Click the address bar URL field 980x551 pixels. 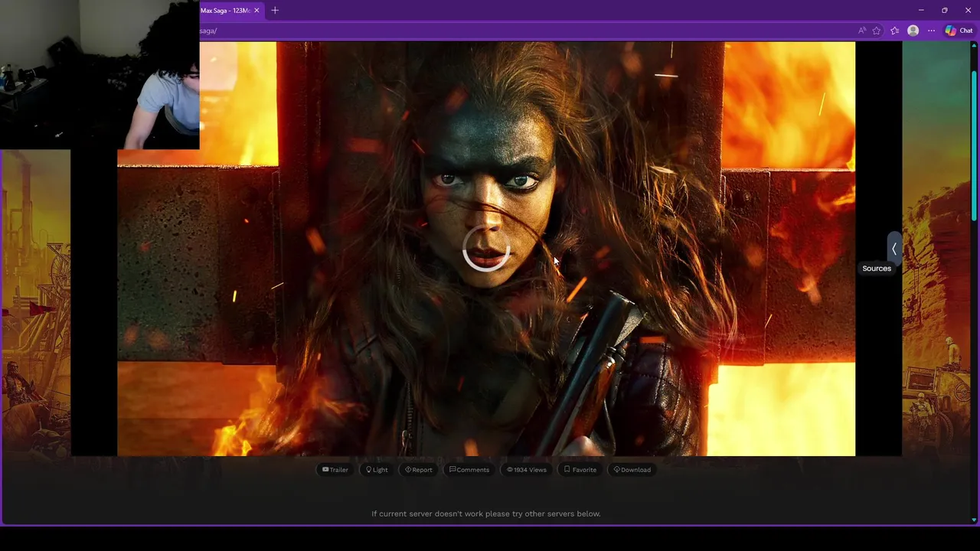pyautogui.click(x=524, y=31)
